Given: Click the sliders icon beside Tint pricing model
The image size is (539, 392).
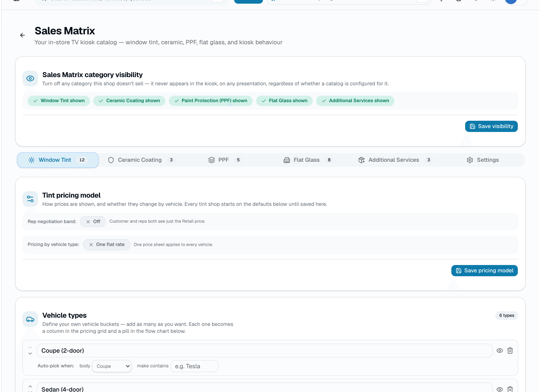Looking at the screenshot, I should tap(30, 199).
